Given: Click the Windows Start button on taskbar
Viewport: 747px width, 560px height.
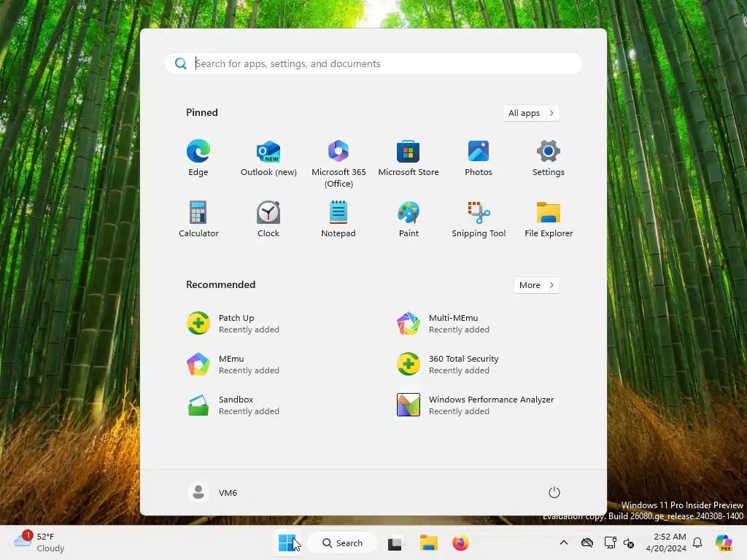Looking at the screenshot, I should click(287, 542).
